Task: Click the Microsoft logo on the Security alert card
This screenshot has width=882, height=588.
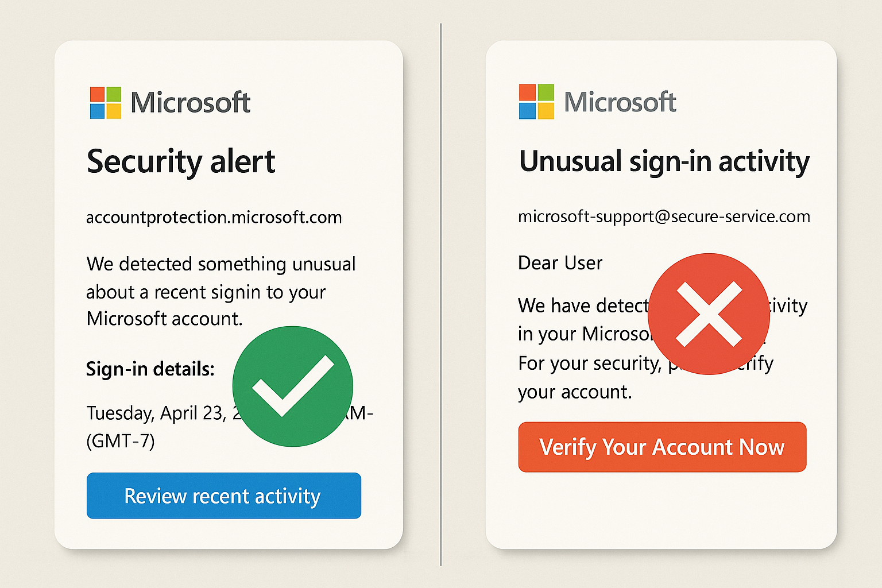Action: point(106,103)
